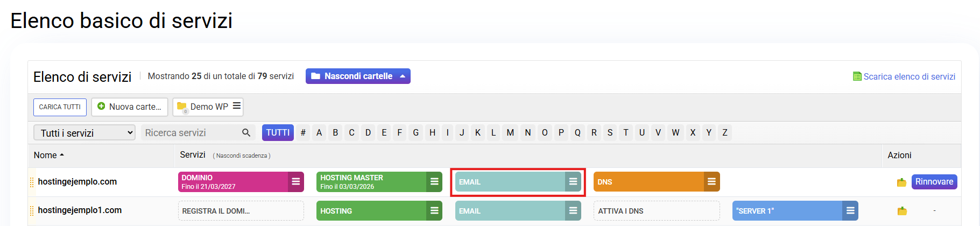
Task: Open the Demo WP folder menu icon
Action: (x=237, y=107)
